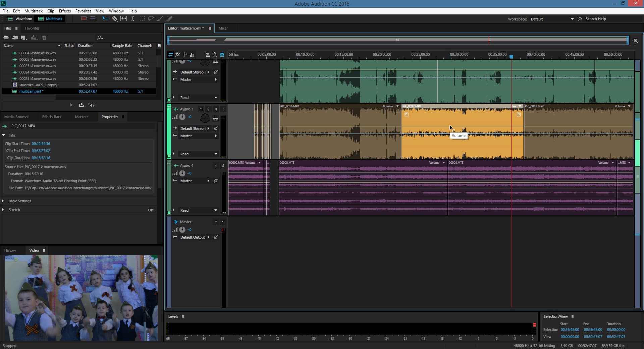The image size is (644, 349).
Task: Select the Slip tool
Action: click(x=124, y=19)
